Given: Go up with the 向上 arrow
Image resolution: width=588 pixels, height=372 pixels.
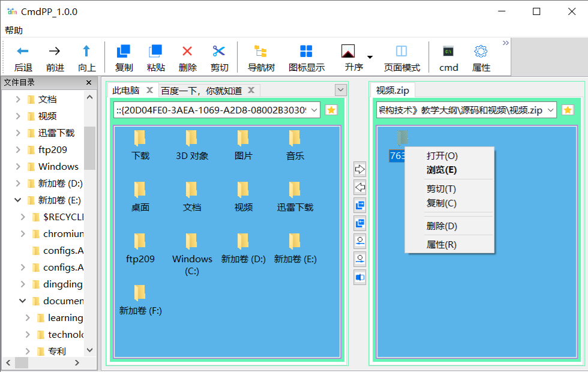Looking at the screenshot, I should coord(86,51).
